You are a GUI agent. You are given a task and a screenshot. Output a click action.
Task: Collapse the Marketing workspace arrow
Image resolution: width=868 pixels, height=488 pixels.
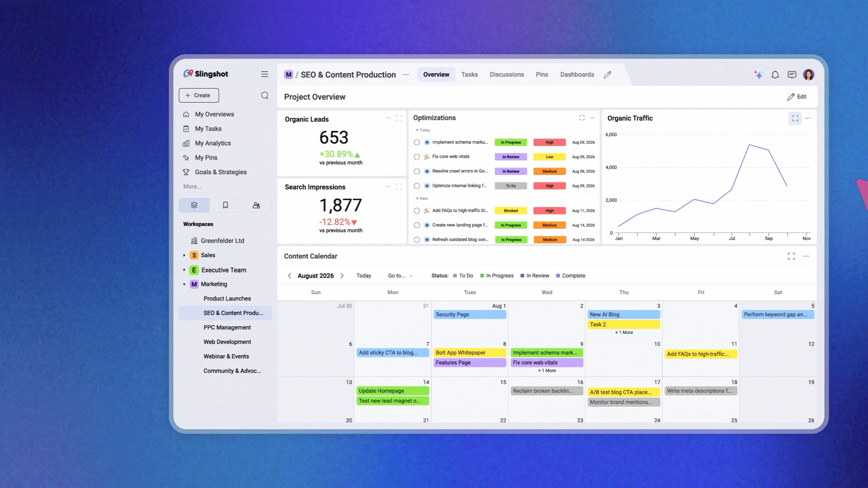(x=184, y=284)
